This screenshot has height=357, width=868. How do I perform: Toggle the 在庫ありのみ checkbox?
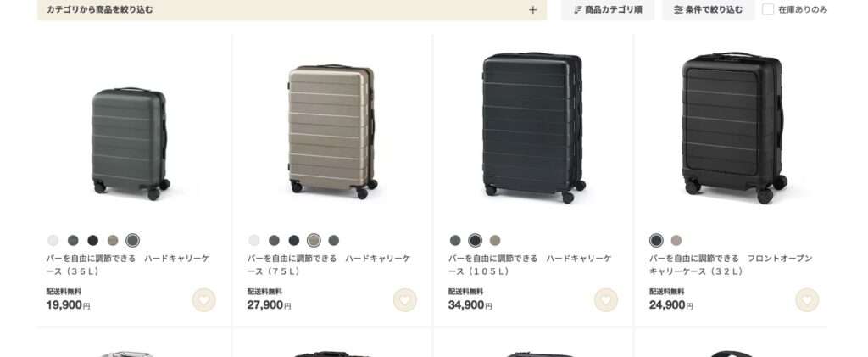pyautogui.click(x=768, y=9)
